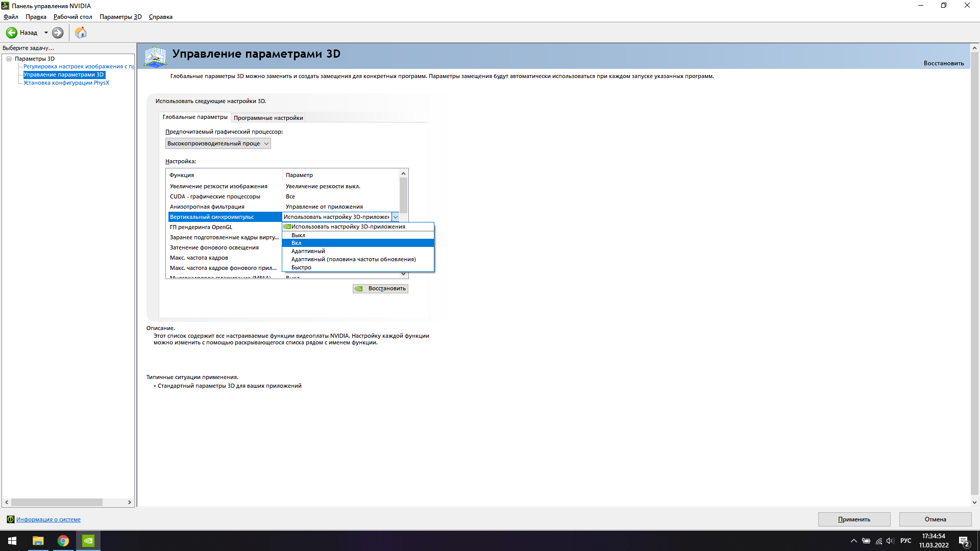Image resolution: width=980 pixels, height=551 pixels.
Task: Select 'Выкл' option in dropdown list
Action: pos(299,235)
